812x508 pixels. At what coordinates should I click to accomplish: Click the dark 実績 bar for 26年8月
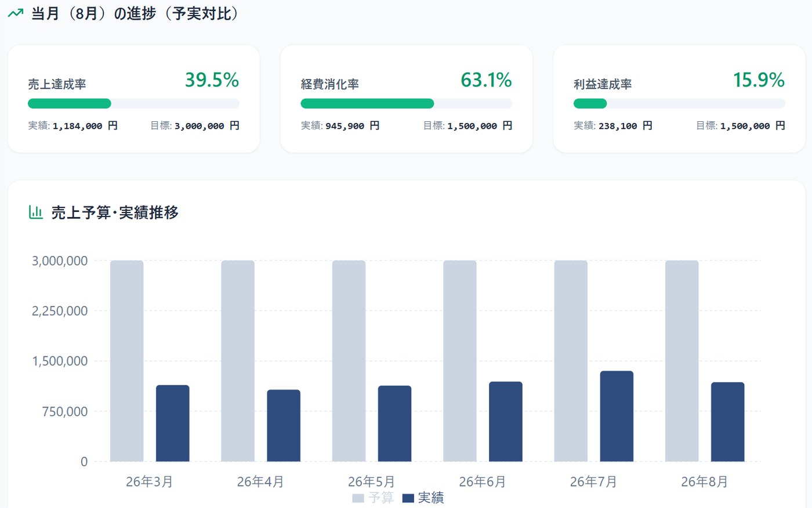[728, 422]
